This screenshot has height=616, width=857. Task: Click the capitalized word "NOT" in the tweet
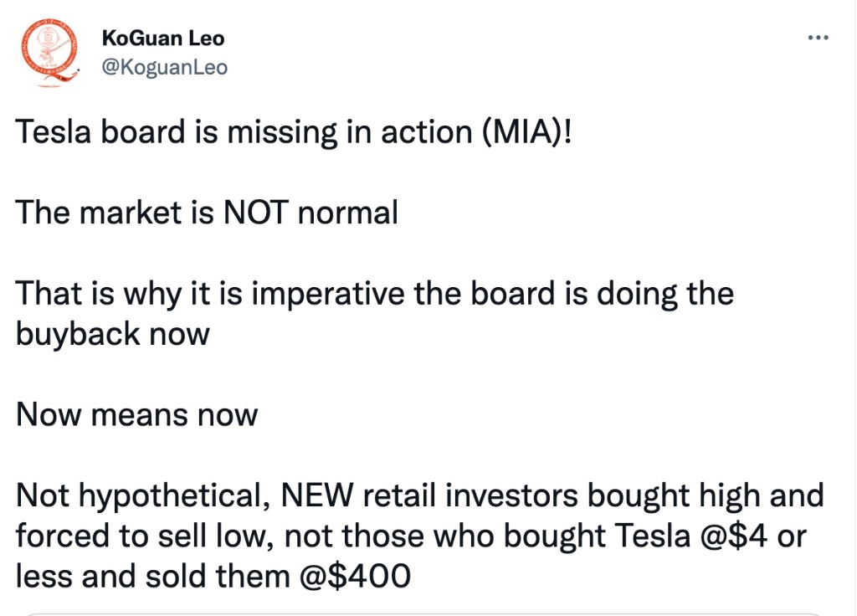tap(255, 213)
